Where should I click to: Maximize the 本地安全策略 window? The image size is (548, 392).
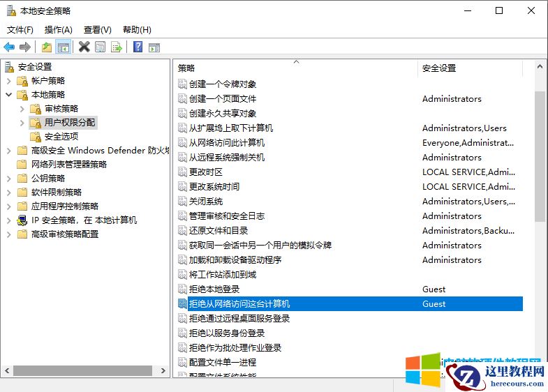coord(499,11)
